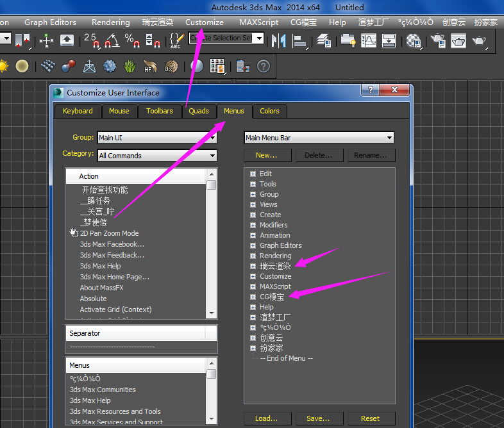Expand the Help menu tree node

coord(253,308)
